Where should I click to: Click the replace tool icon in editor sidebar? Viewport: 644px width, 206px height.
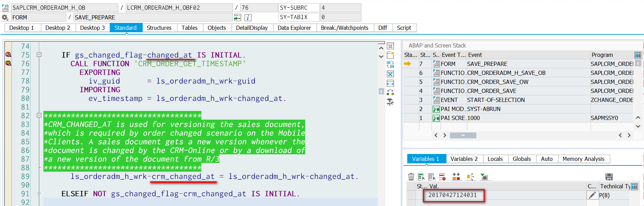(x=390, y=65)
